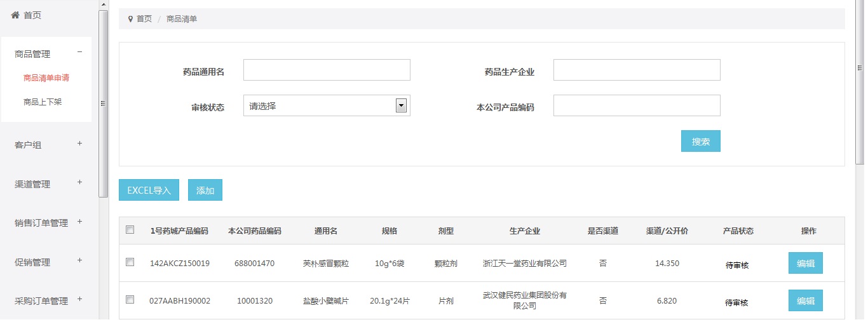This screenshot has width=868, height=322.
Task: Click the EXCEL导入 button
Action: pyautogui.click(x=149, y=190)
